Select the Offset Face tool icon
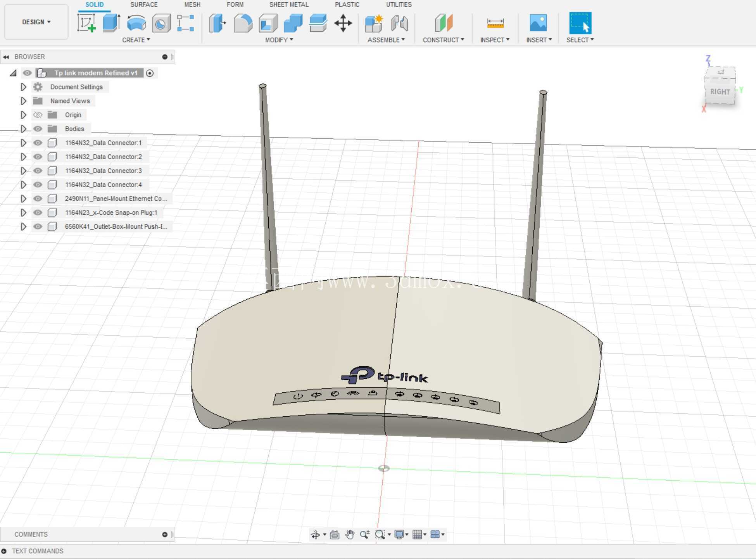Image resolution: width=756 pixels, height=559 pixels. point(318,23)
